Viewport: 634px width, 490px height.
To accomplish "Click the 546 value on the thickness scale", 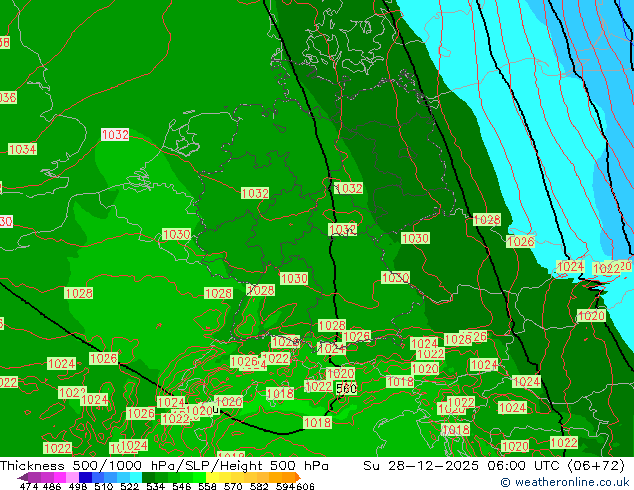I will click(x=182, y=486).
